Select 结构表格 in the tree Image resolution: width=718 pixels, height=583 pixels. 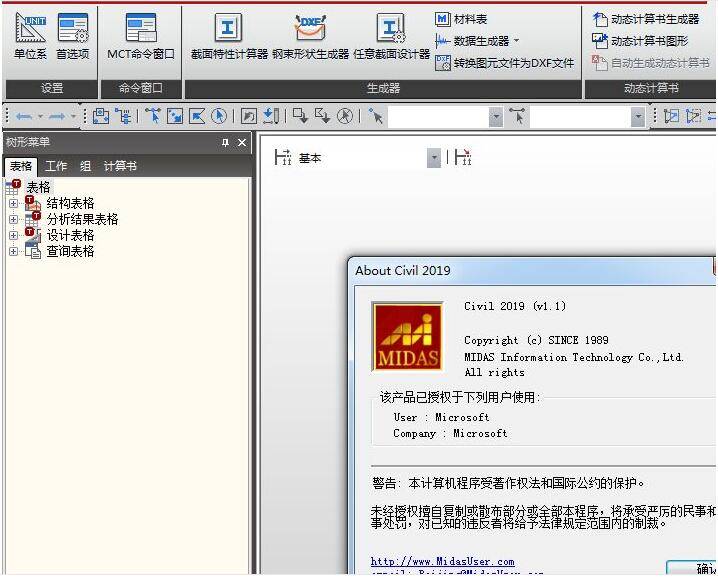[x=70, y=203]
